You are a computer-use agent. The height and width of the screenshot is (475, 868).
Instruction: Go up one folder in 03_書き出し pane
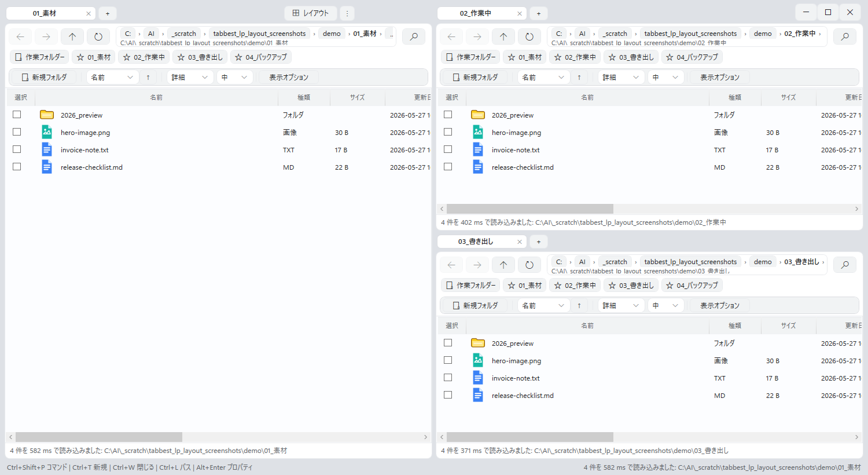[x=503, y=265]
